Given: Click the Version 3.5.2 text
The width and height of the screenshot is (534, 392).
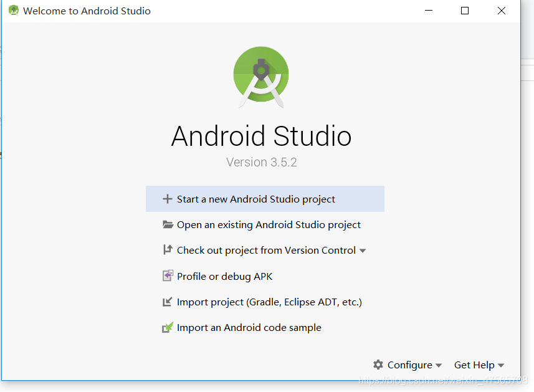Looking at the screenshot, I should pyautogui.click(x=262, y=162).
